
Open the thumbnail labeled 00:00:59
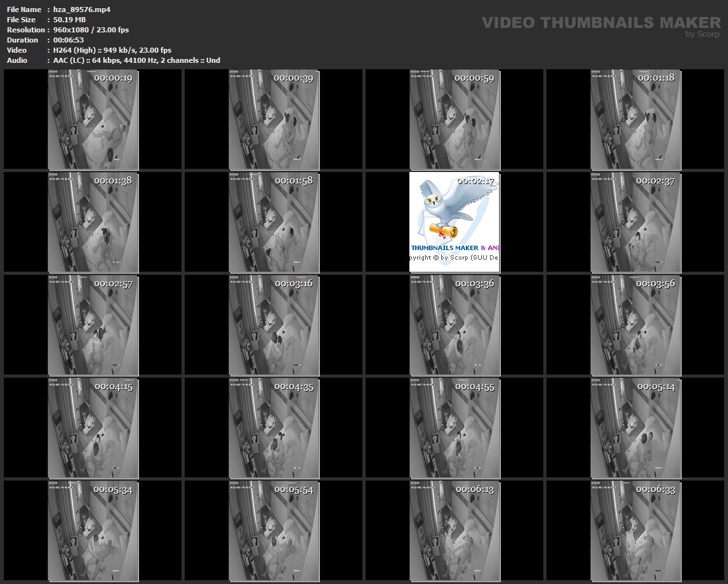pos(454,120)
